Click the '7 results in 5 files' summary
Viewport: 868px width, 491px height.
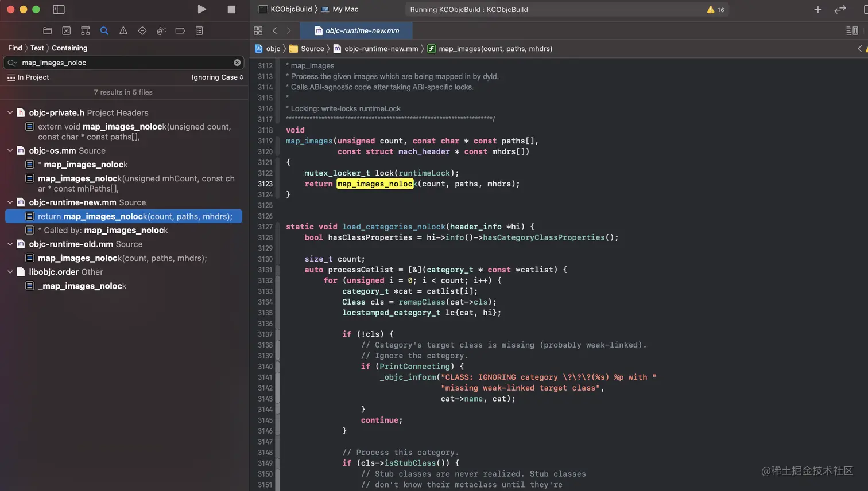click(123, 92)
